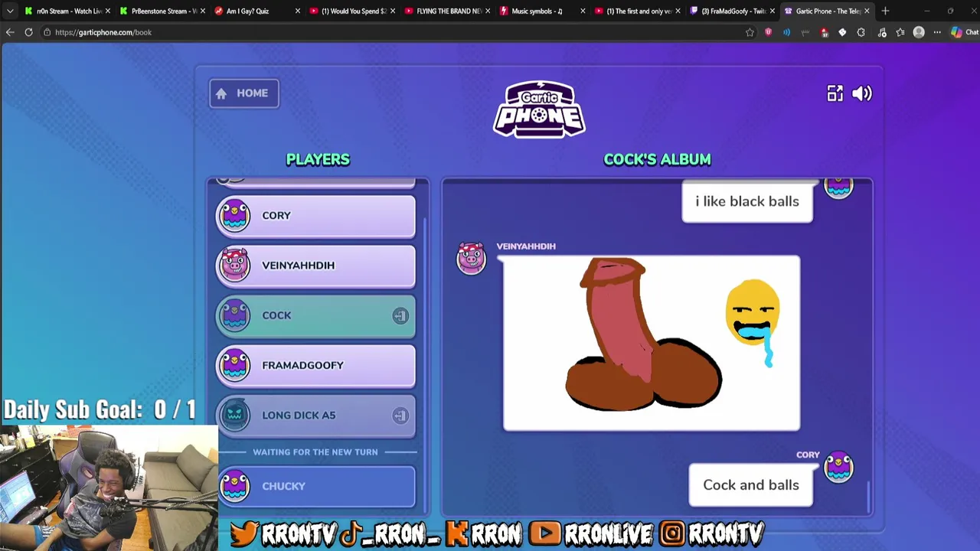Click the 'i like black balls' prompt bubble

(x=747, y=201)
